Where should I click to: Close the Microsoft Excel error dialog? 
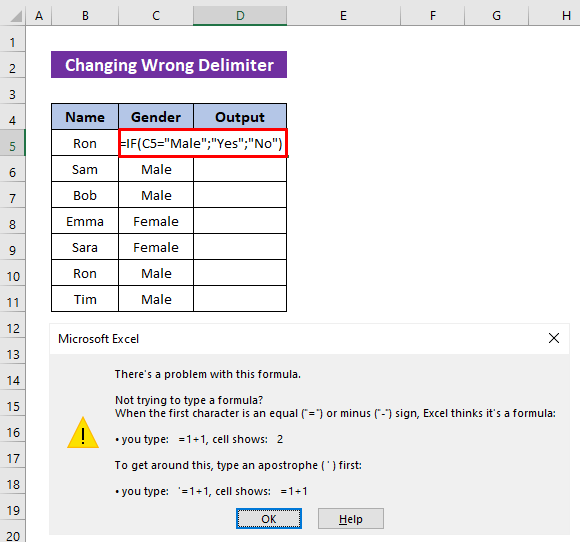coord(554,338)
